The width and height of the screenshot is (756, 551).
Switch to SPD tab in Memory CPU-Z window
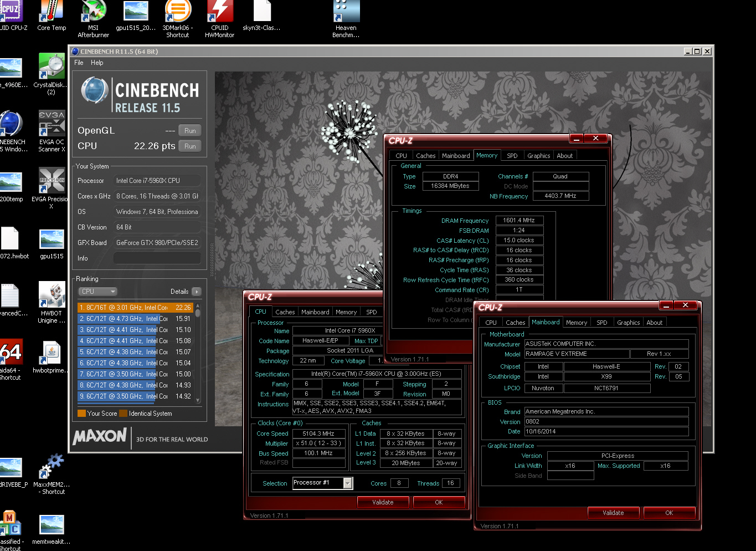tap(512, 156)
